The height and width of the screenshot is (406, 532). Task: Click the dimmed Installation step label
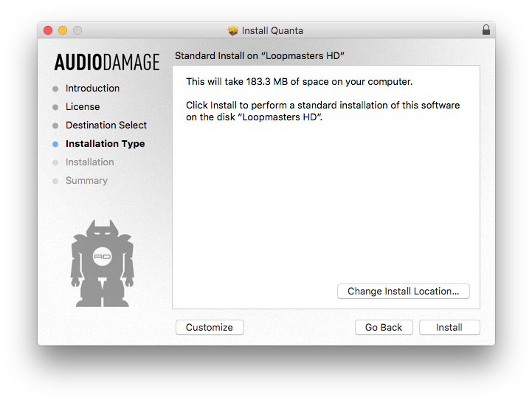(x=90, y=162)
